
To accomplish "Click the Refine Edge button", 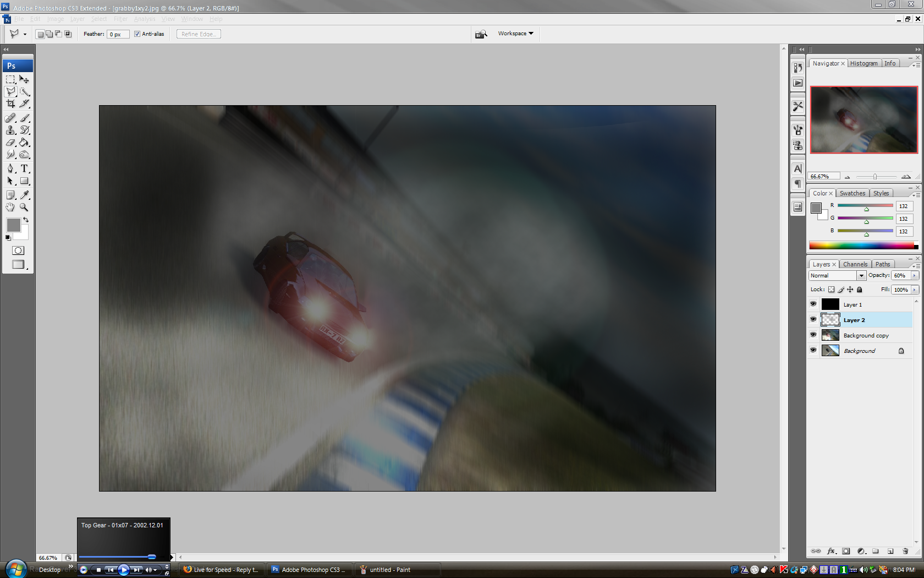I will pos(199,34).
